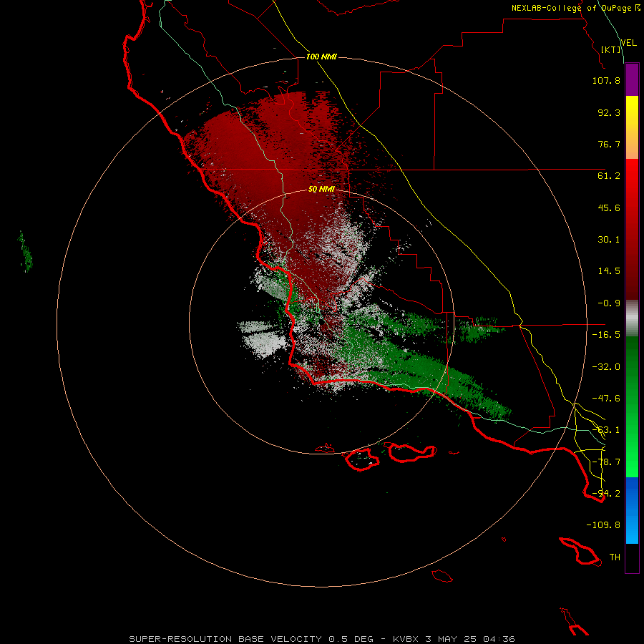Click the 107.8 velocity scale value
Screen dimensions: 644x644
606,80
